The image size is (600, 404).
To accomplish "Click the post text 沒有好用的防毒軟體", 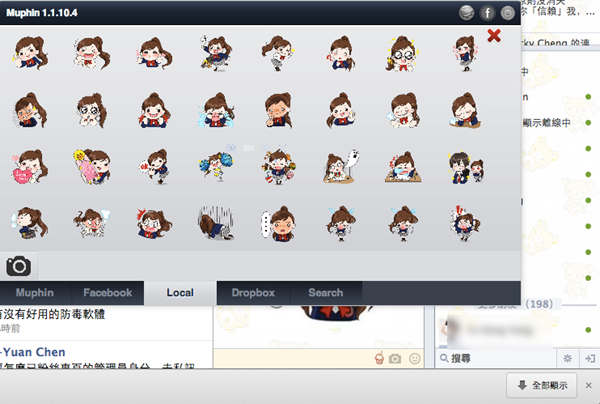I will [x=52, y=314].
